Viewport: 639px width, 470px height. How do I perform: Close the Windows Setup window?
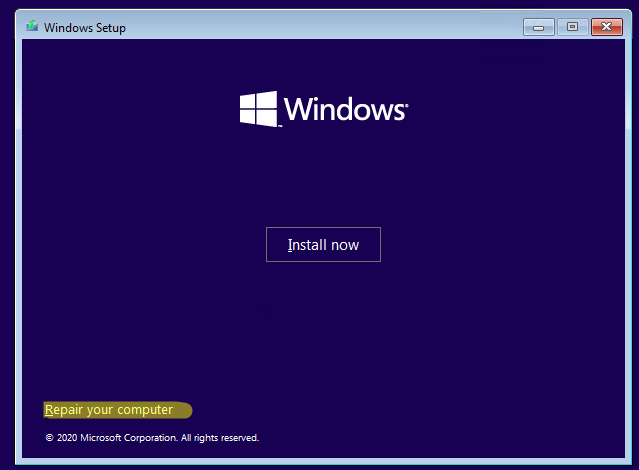(x=606, y=27)
